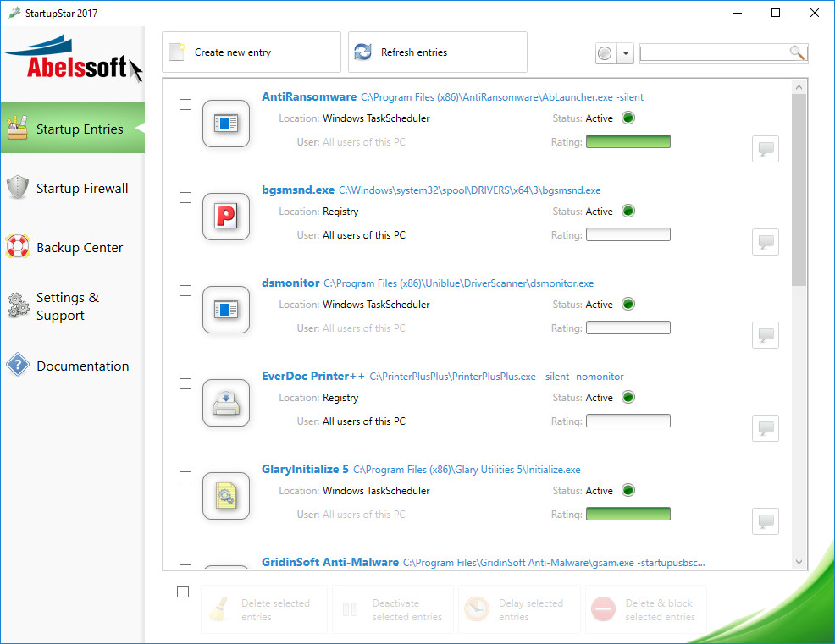This screenshot has height=644, width=835.
Task: Check the EverDoc Printer++ entry checkbox
Action: click(x=185, y=383)
